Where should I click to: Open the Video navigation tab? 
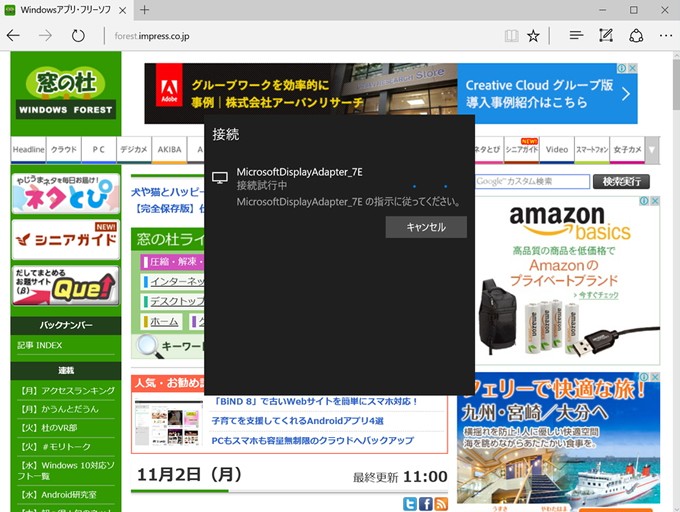[x=557, y=150]
